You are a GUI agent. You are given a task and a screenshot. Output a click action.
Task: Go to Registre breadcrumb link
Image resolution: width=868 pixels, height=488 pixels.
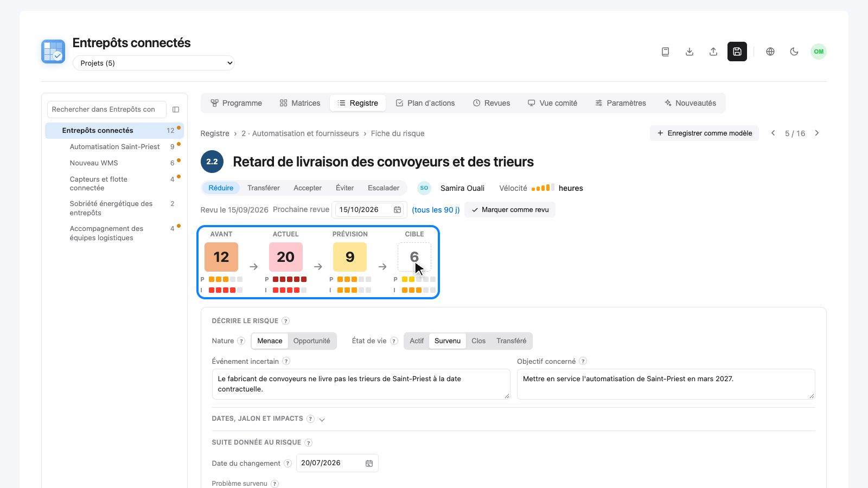point(215,133)
